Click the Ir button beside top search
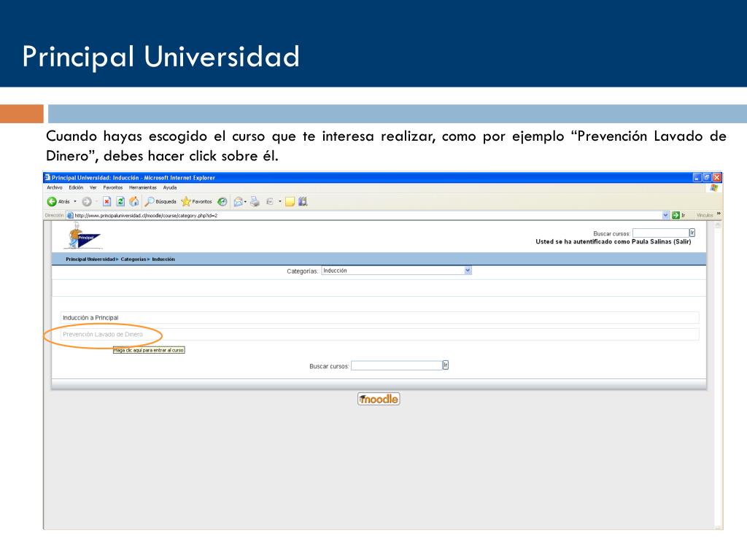This screenshot has width=747, height=560. tap(692, 233)
